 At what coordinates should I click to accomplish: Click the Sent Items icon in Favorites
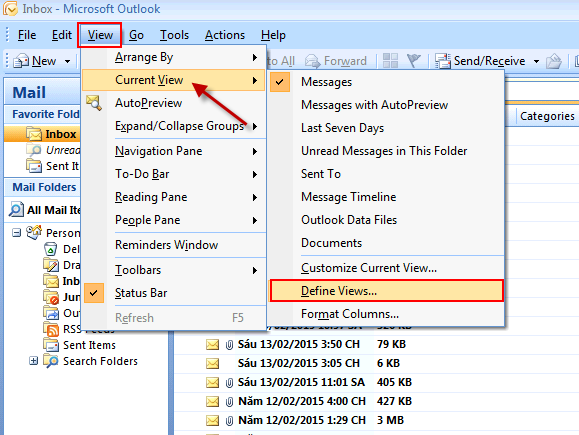[x=34, y=166]
